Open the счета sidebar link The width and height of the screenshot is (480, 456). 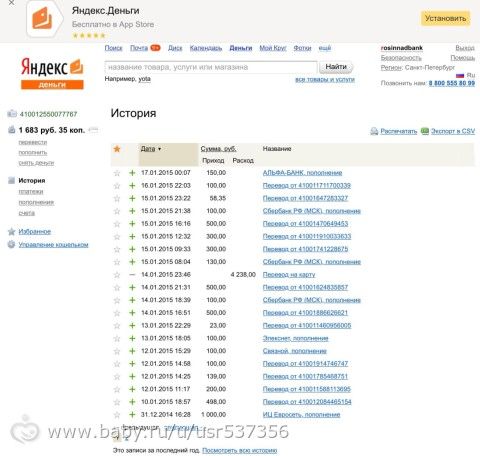(x=27, y=213)
